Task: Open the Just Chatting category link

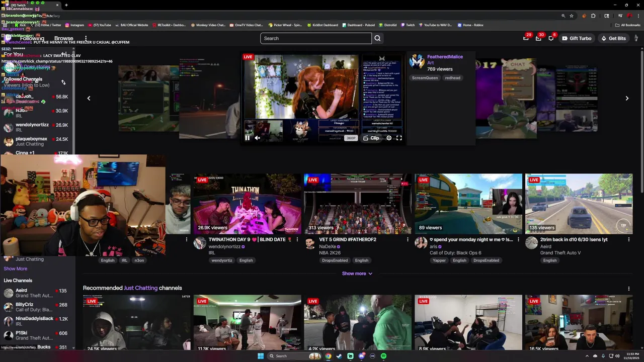Action: [x=140, y=288]
